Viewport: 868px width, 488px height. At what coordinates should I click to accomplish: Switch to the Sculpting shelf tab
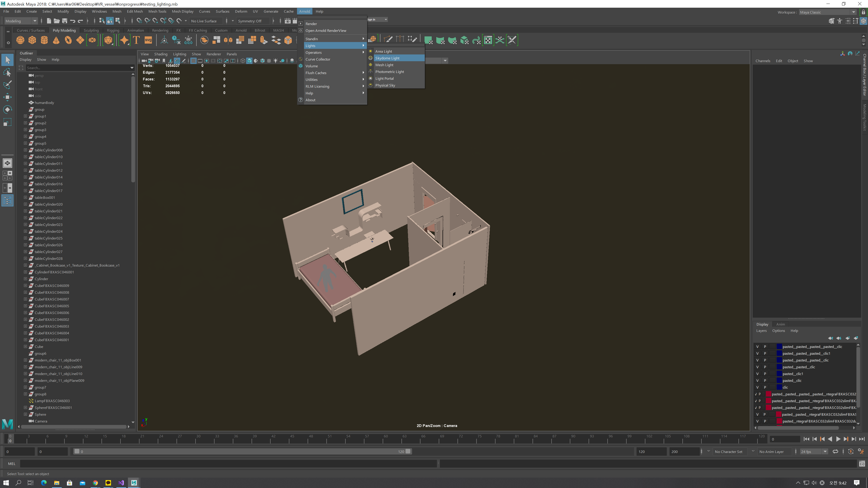[x=91, y=30]
